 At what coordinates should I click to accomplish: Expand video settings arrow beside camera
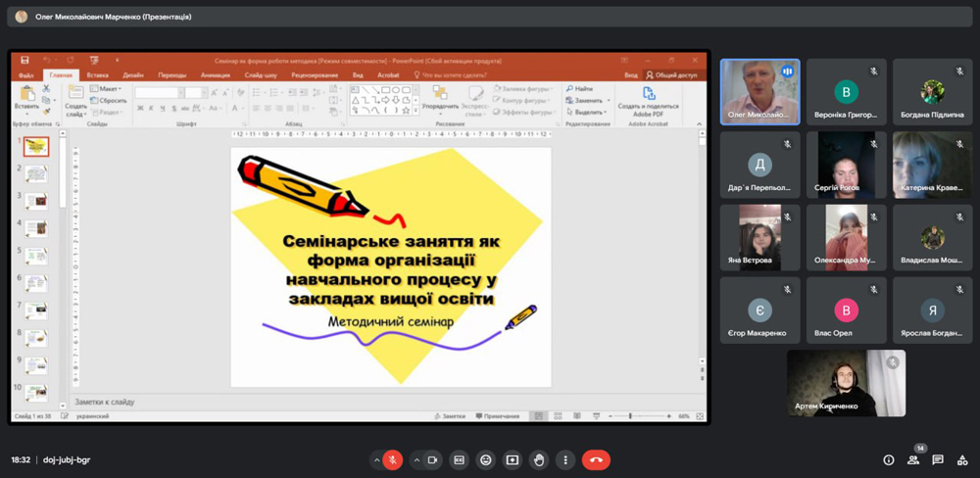416,459
